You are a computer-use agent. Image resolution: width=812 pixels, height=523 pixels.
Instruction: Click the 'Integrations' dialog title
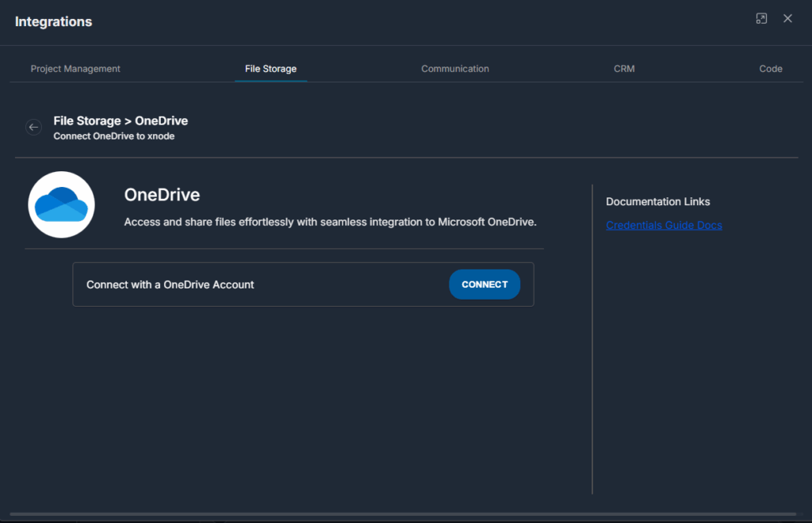coord(53,21)
